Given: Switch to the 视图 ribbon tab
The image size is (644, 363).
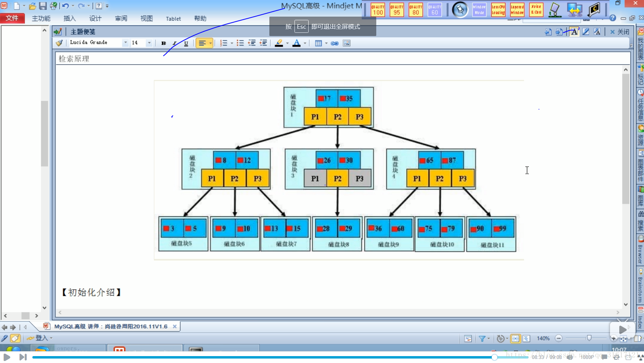Looking at the screenshot, I should 146,19.
